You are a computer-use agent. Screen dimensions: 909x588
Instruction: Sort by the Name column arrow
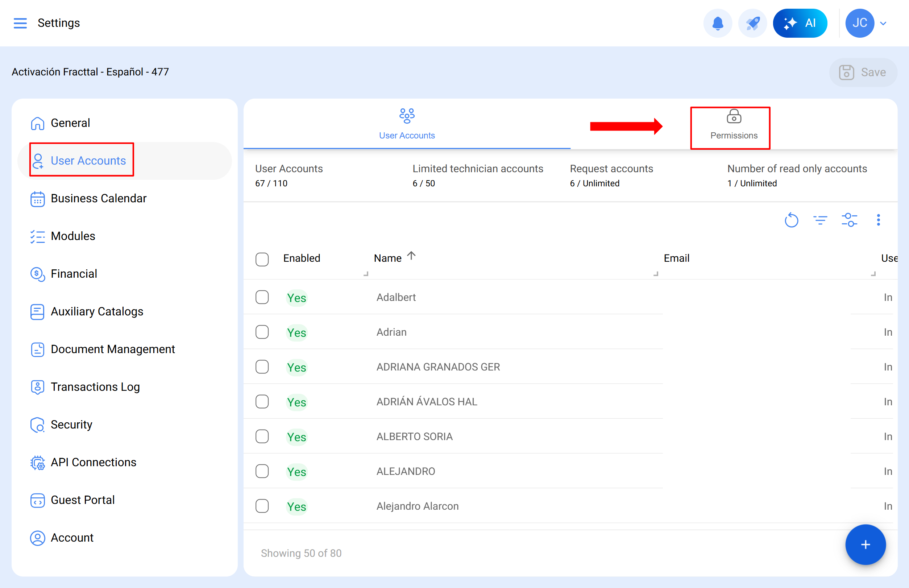pyautogui.click(x=411, y=256)
